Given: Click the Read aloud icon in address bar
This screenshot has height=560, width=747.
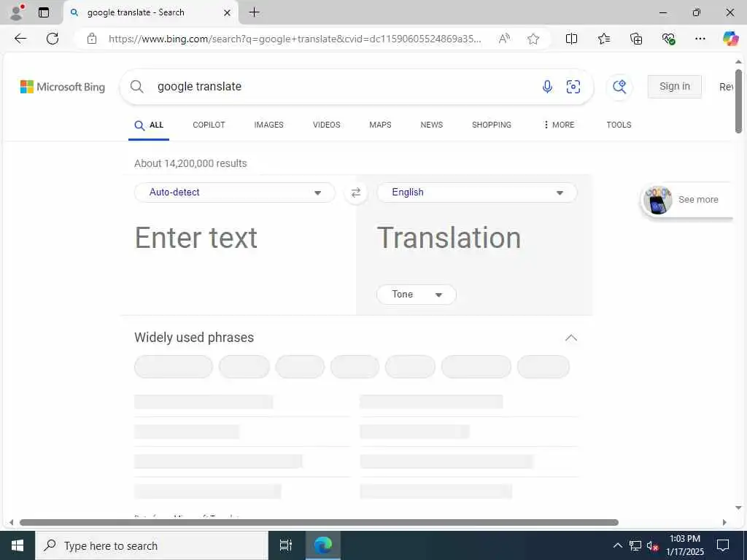Looking at the screenshot, I should click(504, 39).
